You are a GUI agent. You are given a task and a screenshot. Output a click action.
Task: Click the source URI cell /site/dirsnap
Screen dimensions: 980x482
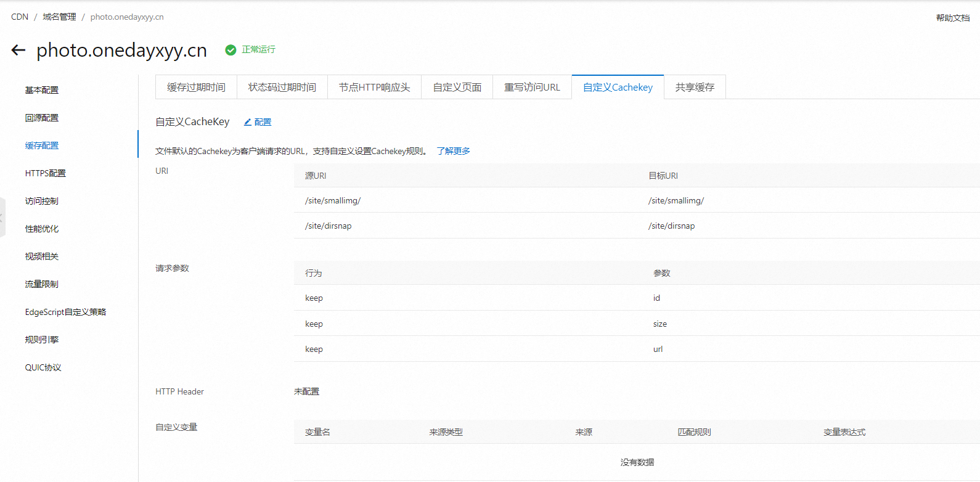click(x=329, y=226)
